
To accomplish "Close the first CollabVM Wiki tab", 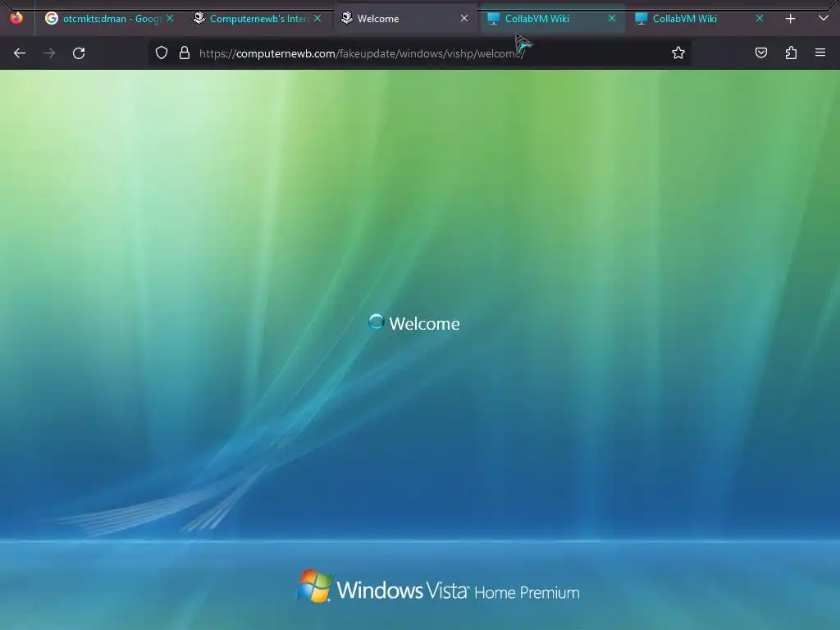I will pyautogui.click(x=612, y=18).
